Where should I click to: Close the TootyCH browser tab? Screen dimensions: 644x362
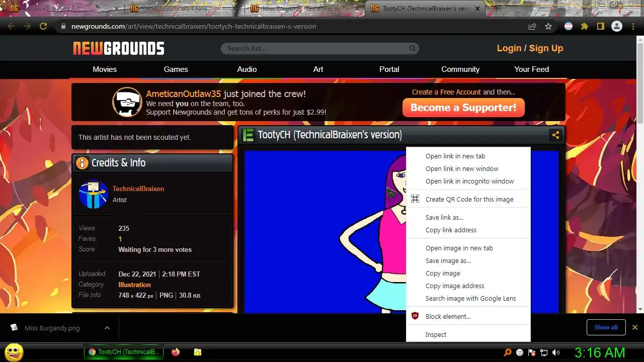click(x=477, y=9)
